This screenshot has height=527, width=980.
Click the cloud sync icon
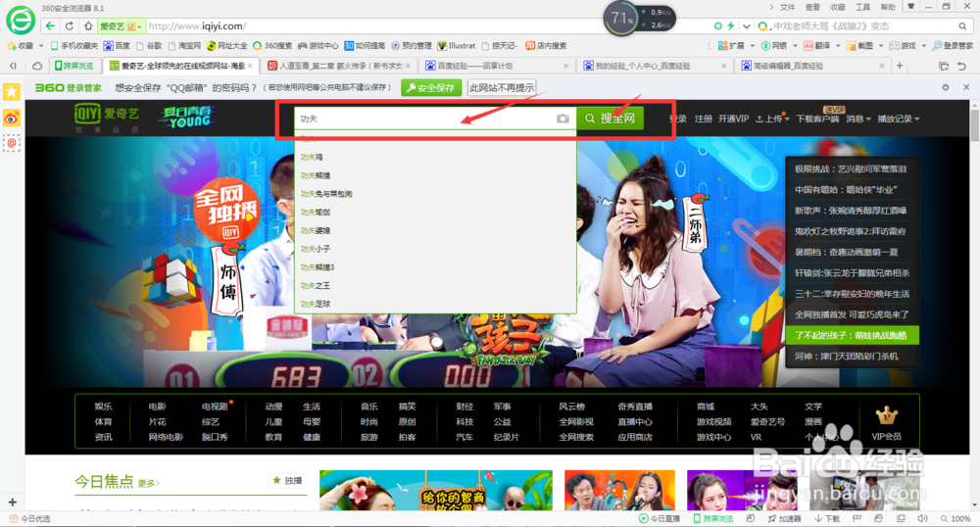(37, 66)
